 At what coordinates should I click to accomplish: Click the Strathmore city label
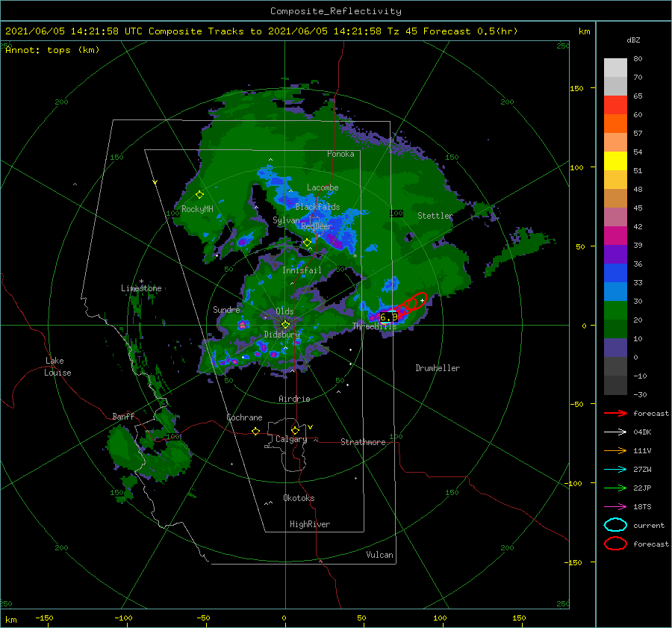(363, 442)
